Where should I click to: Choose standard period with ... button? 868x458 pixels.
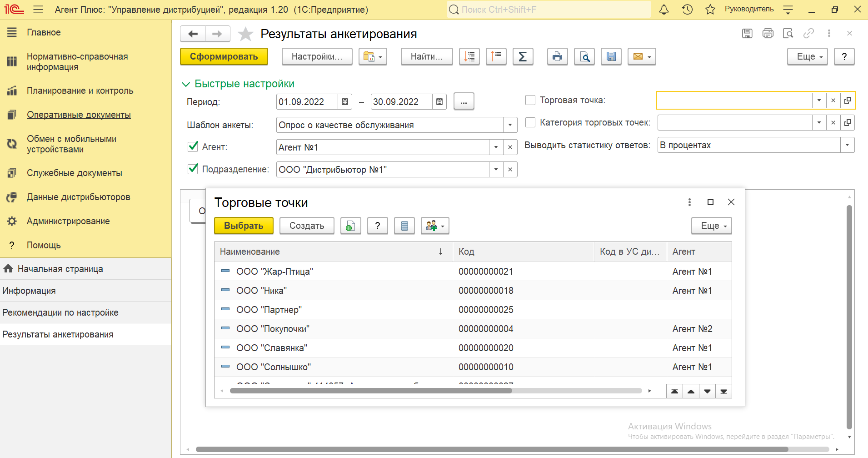(x=464, y=102)
